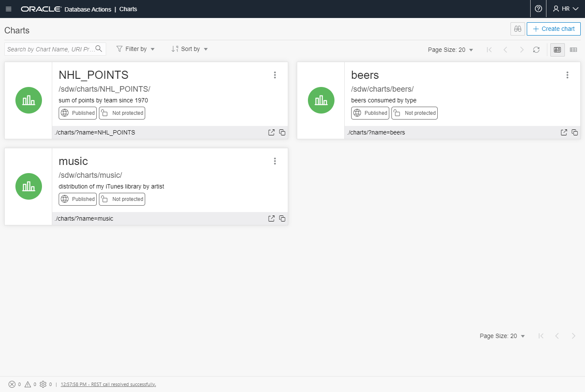Click the search magnifier icon
Screen dimensions: 585x392
(x=99, y=49)
